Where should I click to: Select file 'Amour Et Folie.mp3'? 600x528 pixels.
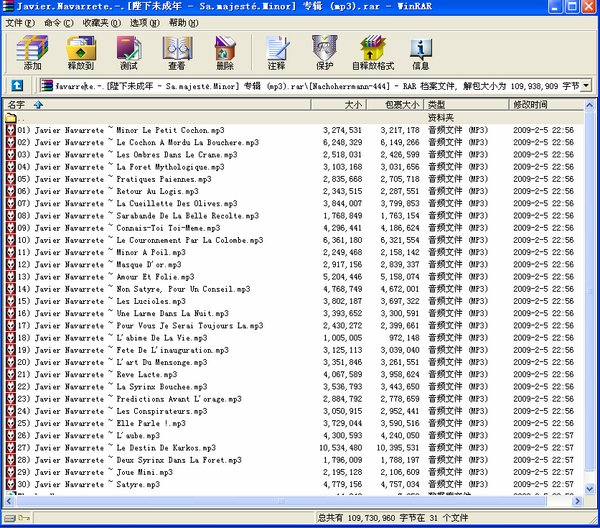coord(106,277)
